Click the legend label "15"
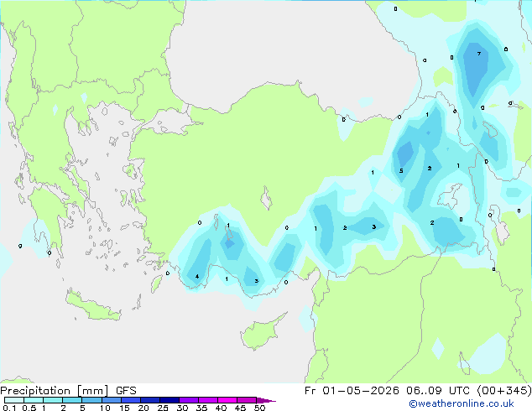The height and width of the screenshot is (411, 532). tap(124, 408)
